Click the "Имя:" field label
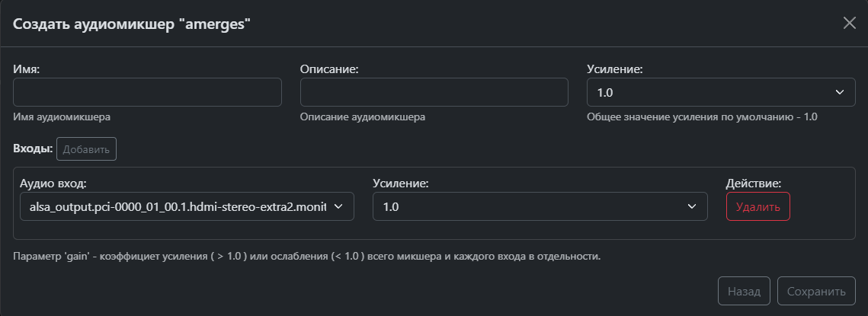Screen dimensions: 868x316 (27, 69)
